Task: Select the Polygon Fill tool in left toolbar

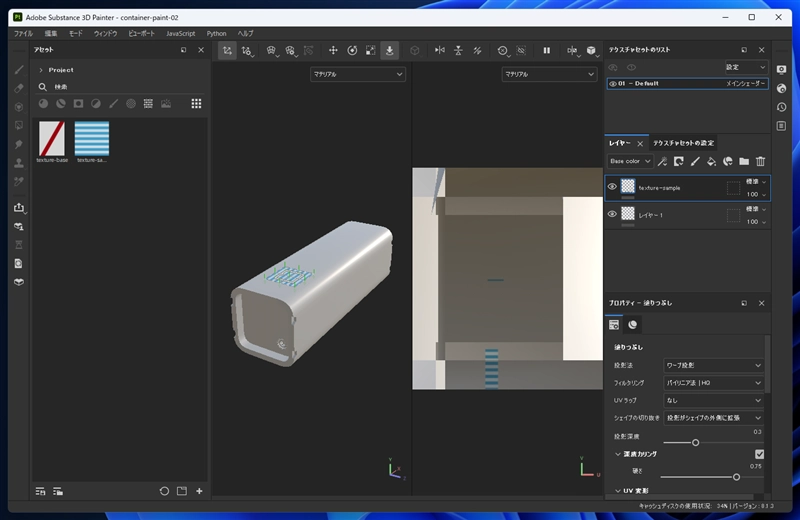Action: 19,126
